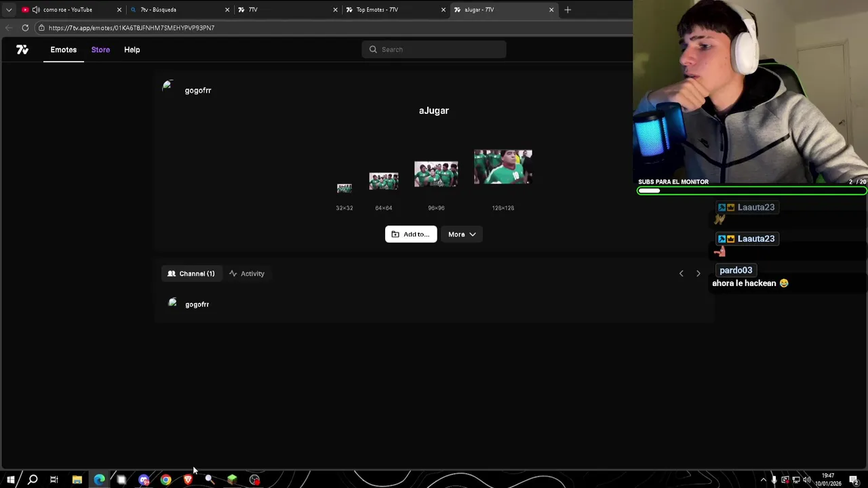Close the 'Top Emotes - 7TV' tab

point(443,9)
